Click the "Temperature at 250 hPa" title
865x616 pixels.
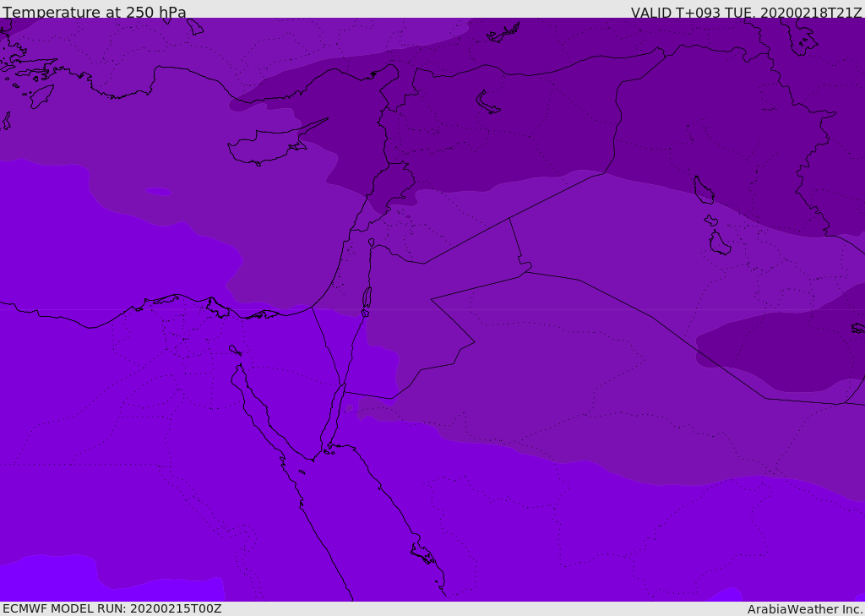tap(95, 13)
